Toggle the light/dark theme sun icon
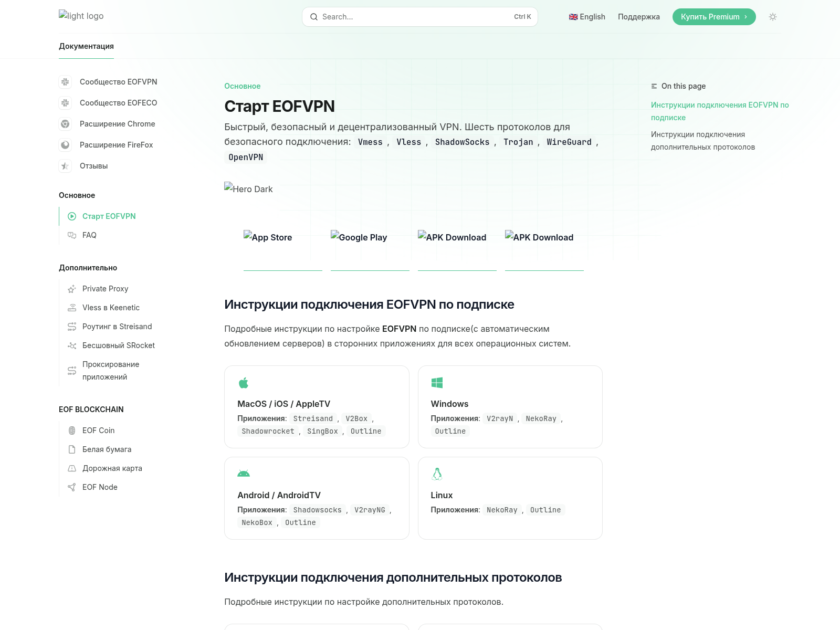Screen dimensions: 840x630 [x=772, y=17]
